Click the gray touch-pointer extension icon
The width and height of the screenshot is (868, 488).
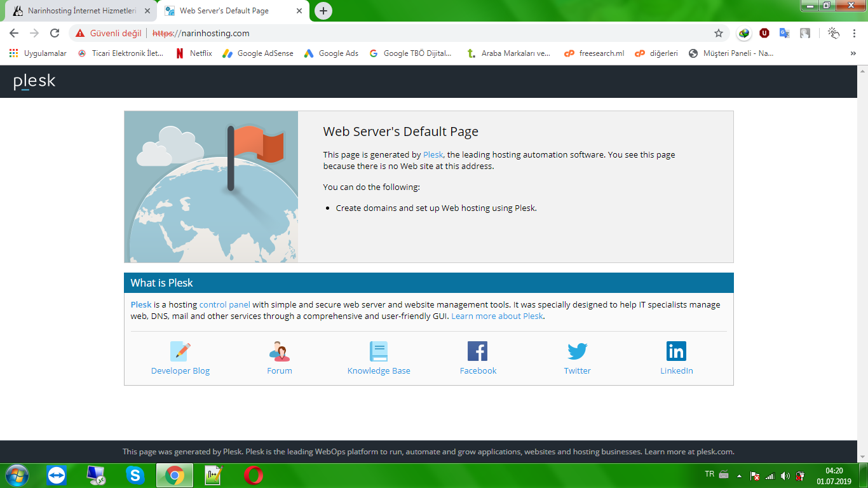pyautogui.click(x=805, y=33)
